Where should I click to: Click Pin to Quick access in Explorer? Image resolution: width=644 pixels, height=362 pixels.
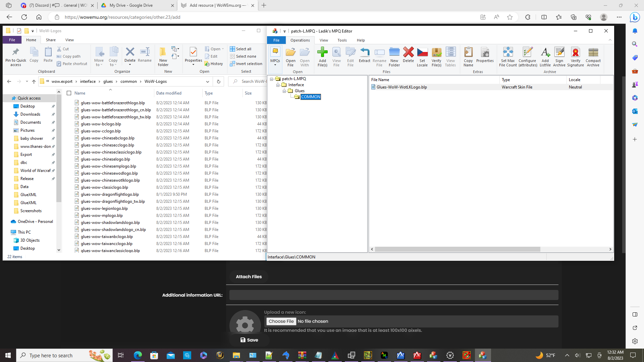[15, 56]
